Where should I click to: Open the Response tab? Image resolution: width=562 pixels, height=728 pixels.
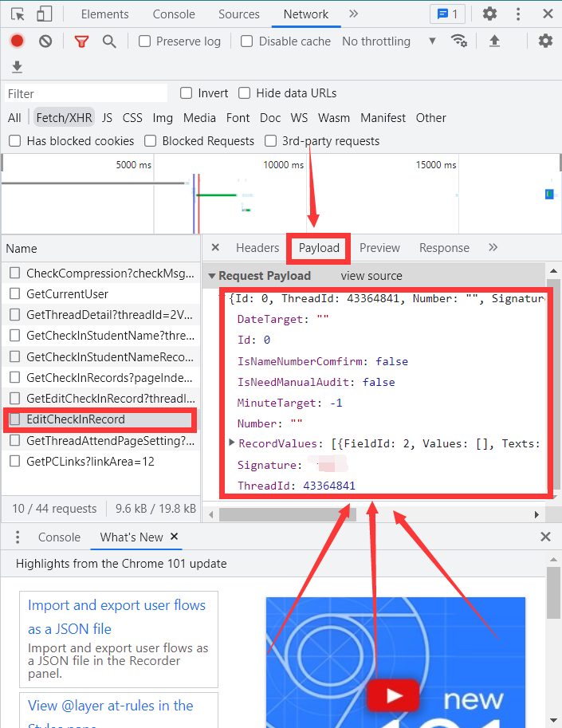(x=444, y=247)
